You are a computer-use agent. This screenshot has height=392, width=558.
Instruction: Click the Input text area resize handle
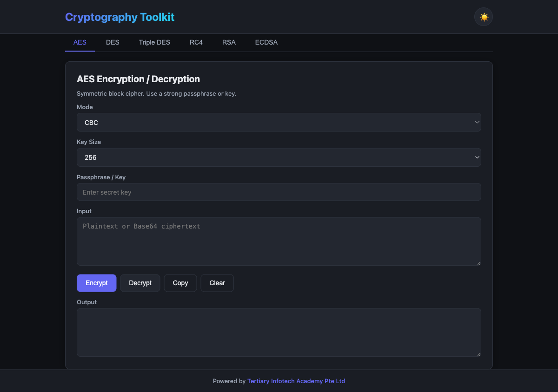(478, 263)
